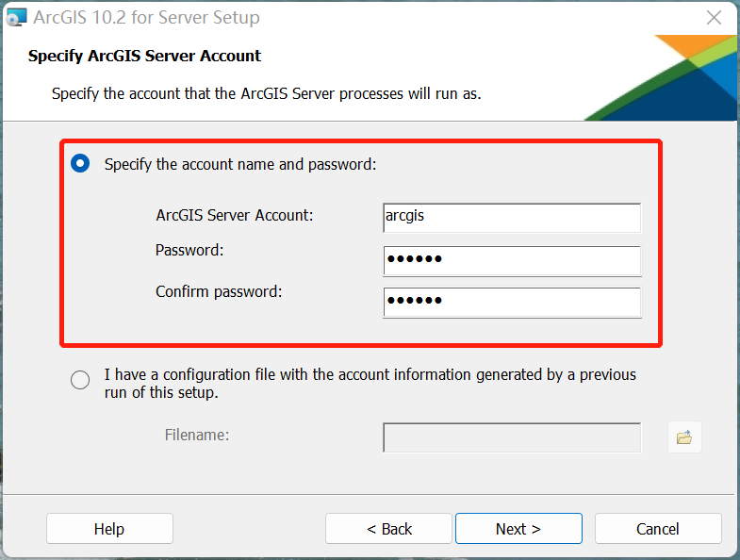Click the 'Filename:' label

[x=197, y=435]
